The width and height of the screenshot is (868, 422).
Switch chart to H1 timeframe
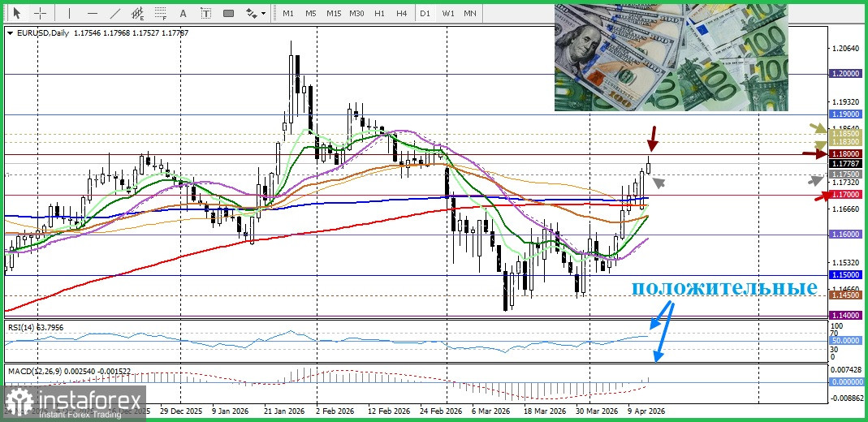point(379,13)
